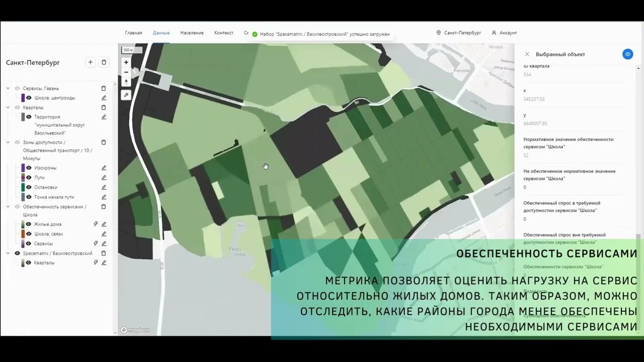Viewport: 644px width, 362px height.
Task: Click the ID квартала value 534
Action: [x=527, y=75]
